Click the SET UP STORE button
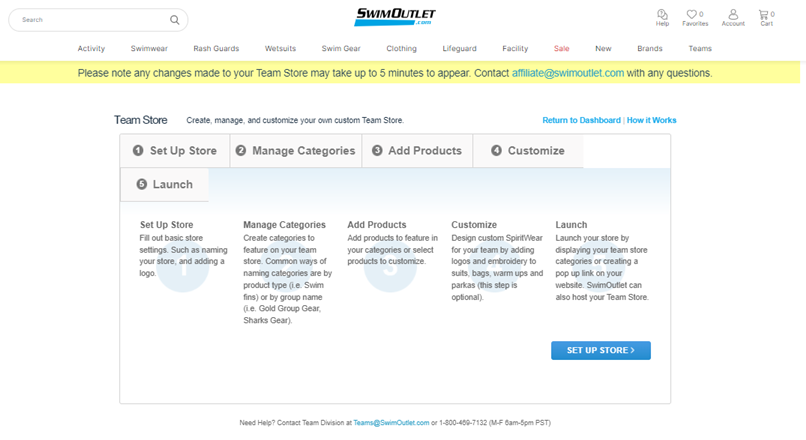This screenshot has height=440, width=806. coord(600,351)
